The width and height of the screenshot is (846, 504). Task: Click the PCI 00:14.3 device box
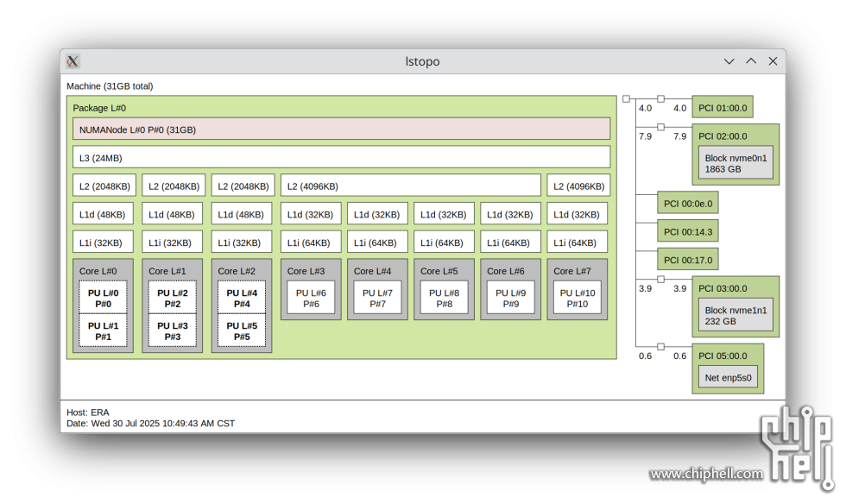coord(688,231)
